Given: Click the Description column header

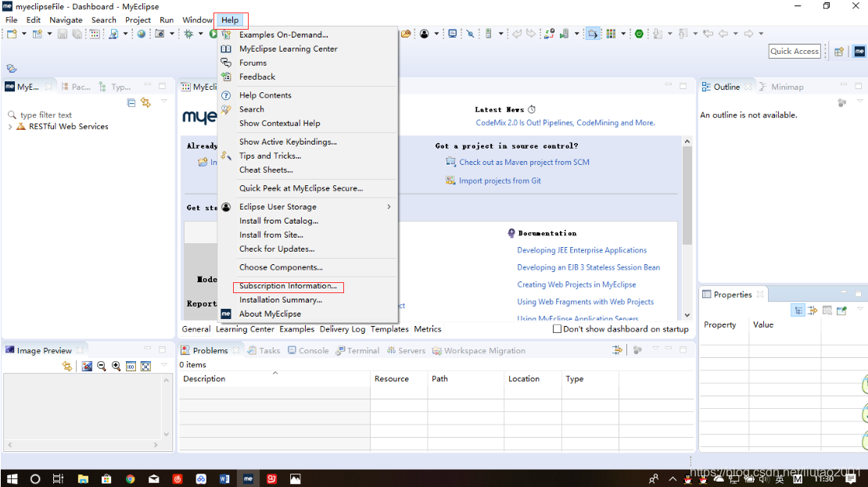Looking at the screenshot, I should click(x=274, y=378).
